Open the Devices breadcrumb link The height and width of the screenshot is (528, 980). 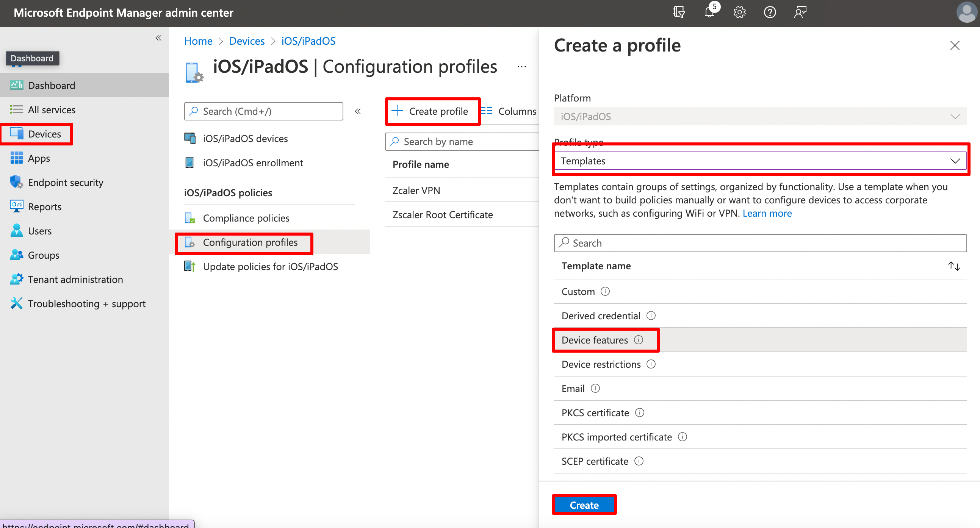pos(247,41)
